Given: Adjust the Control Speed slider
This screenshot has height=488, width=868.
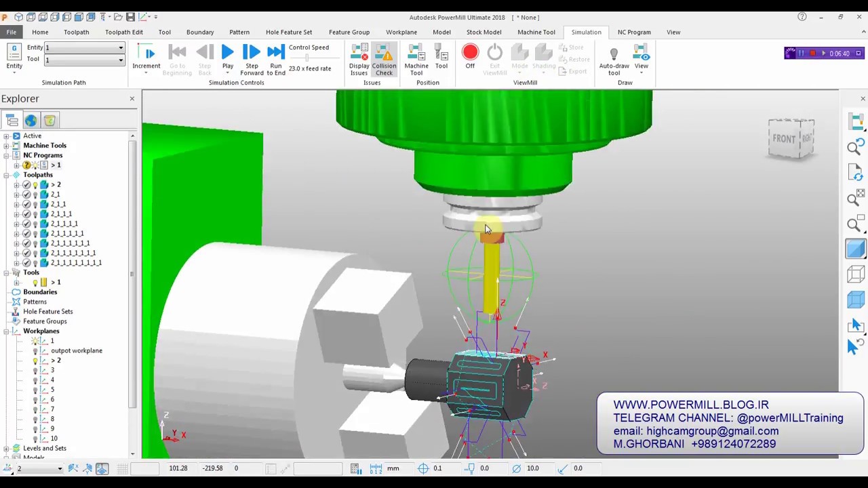Looking at the screenshot, I should 307,58.
